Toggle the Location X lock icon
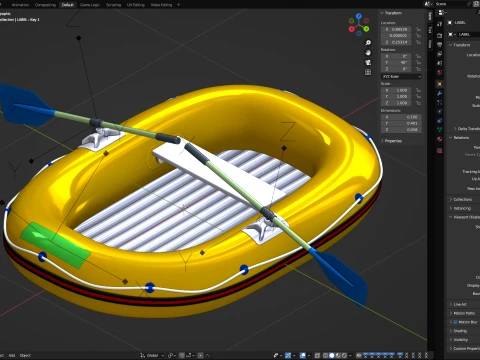This screenshot has width=480, height=360. (x=418, y=29)
